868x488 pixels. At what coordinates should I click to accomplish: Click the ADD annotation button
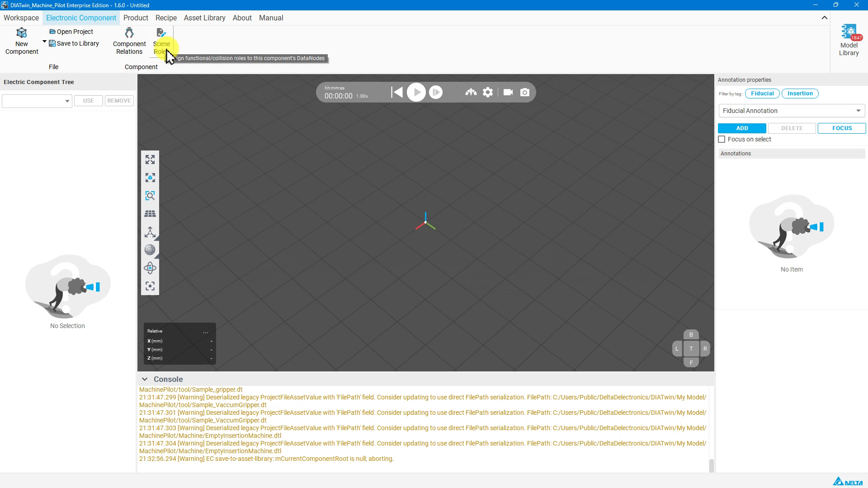click(742, 128)
